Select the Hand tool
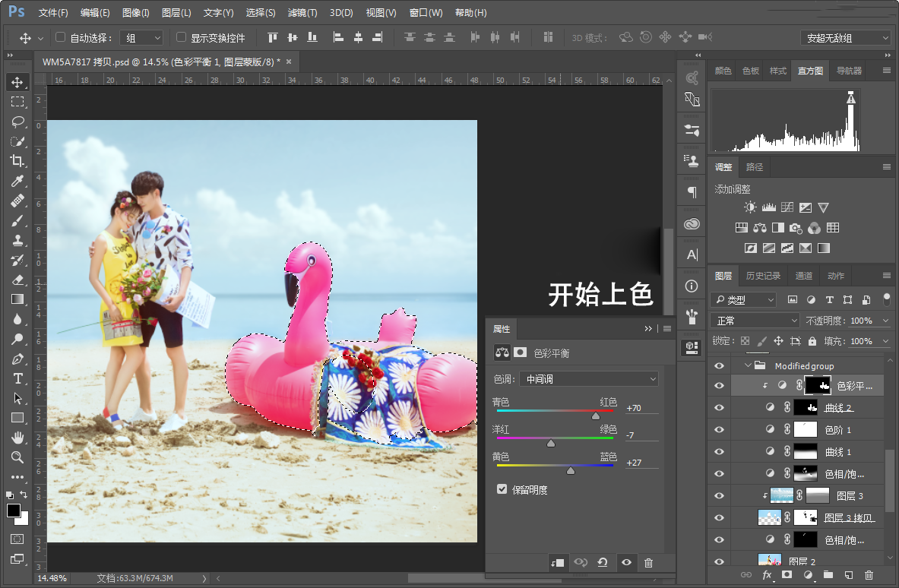 pyautogui.click(x=17, y=438)
